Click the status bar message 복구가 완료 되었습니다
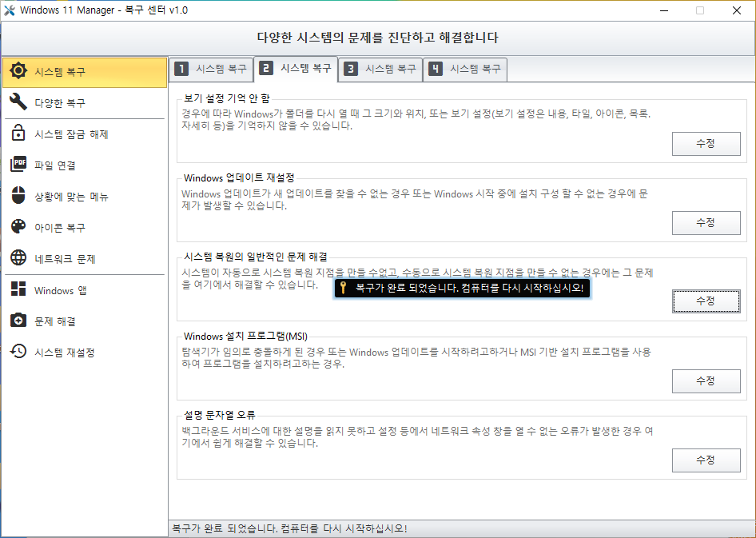 tap(289, 528)
